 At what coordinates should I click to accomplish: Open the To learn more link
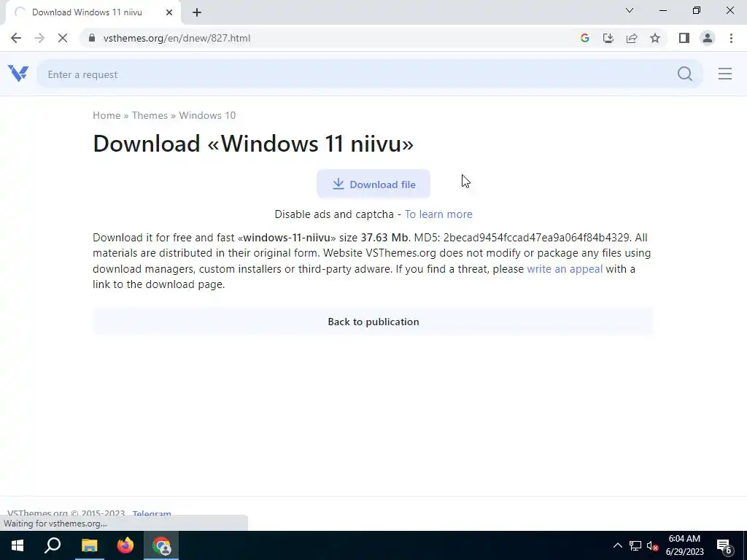[x=438, y=214]
